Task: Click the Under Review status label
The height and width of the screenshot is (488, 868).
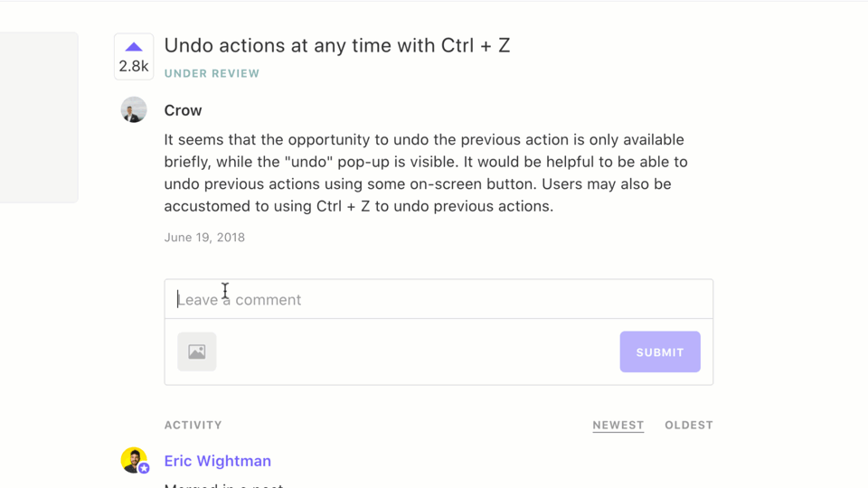Action: [212, 73]
